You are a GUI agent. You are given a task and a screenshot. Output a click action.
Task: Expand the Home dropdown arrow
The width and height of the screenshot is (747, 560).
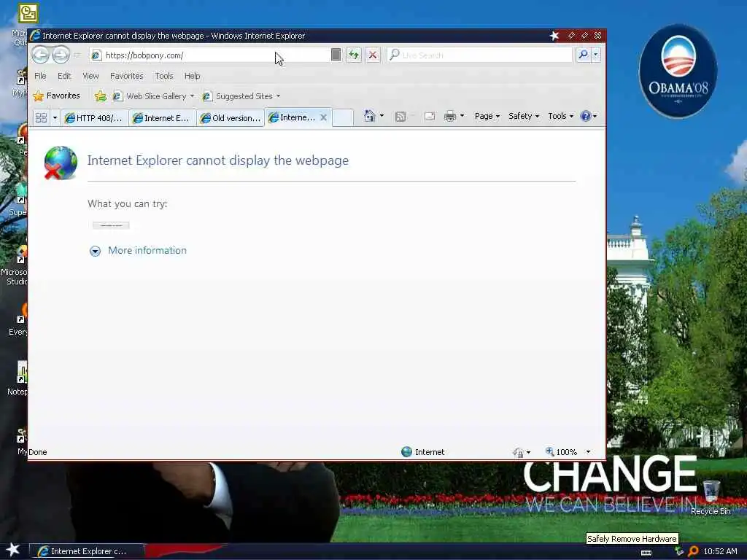tap(382, 116)
